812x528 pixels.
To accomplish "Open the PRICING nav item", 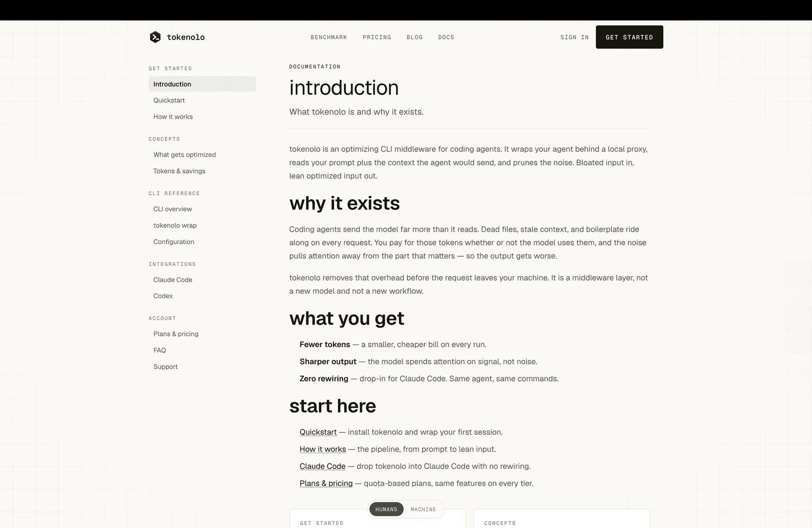I will pos(376,37).
